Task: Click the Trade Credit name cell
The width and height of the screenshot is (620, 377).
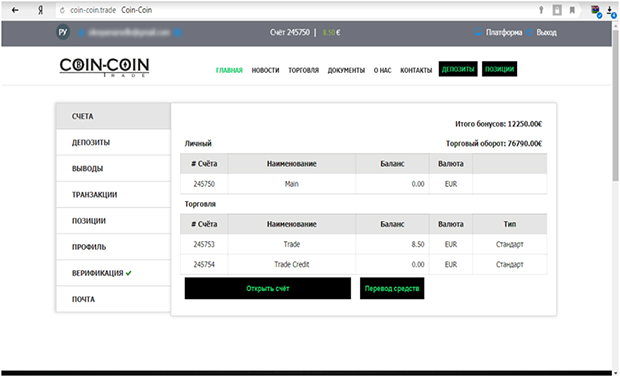Action: tap(291, 264)
